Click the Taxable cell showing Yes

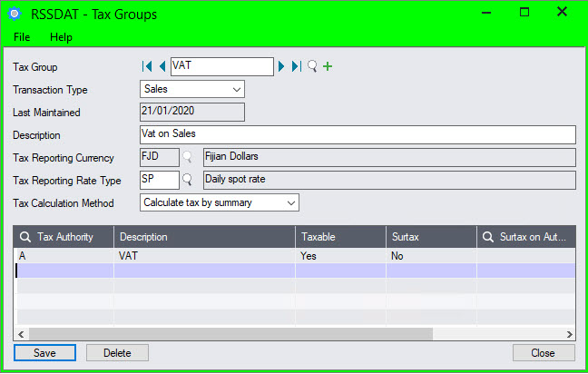click(340, 256)
